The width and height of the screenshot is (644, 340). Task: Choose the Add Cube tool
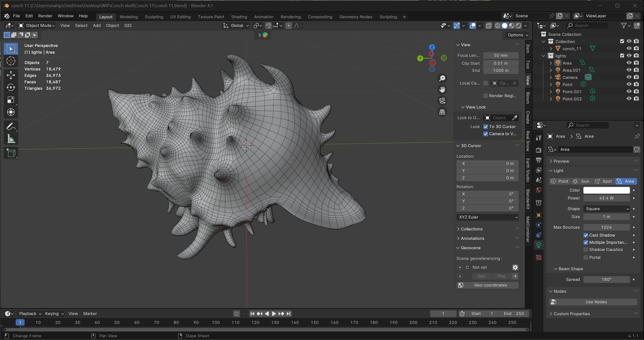[11, 153]
